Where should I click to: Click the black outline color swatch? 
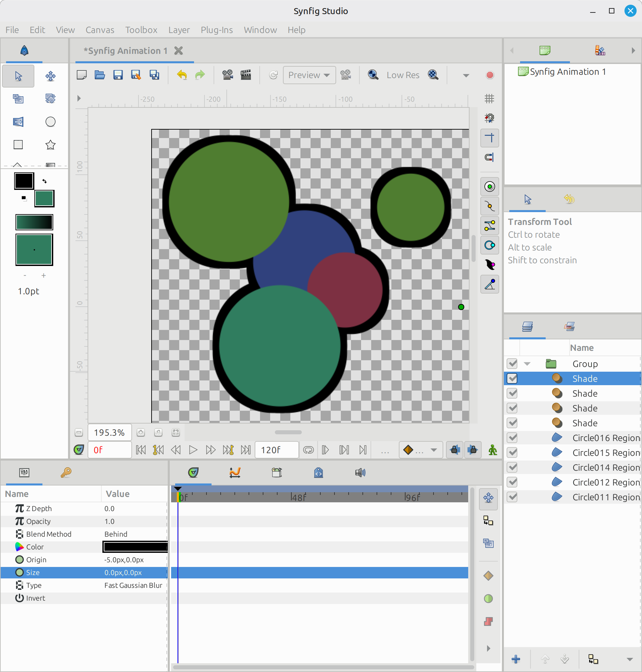[24, 180]
